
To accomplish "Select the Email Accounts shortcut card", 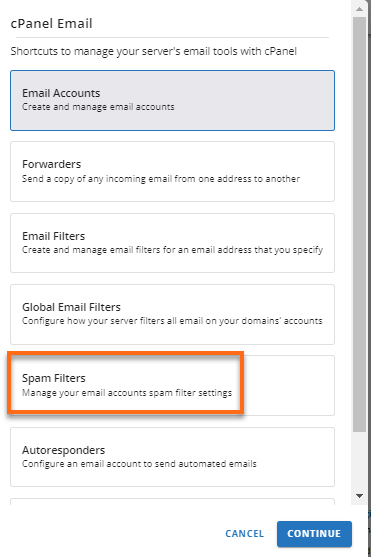I will (172, 101).
